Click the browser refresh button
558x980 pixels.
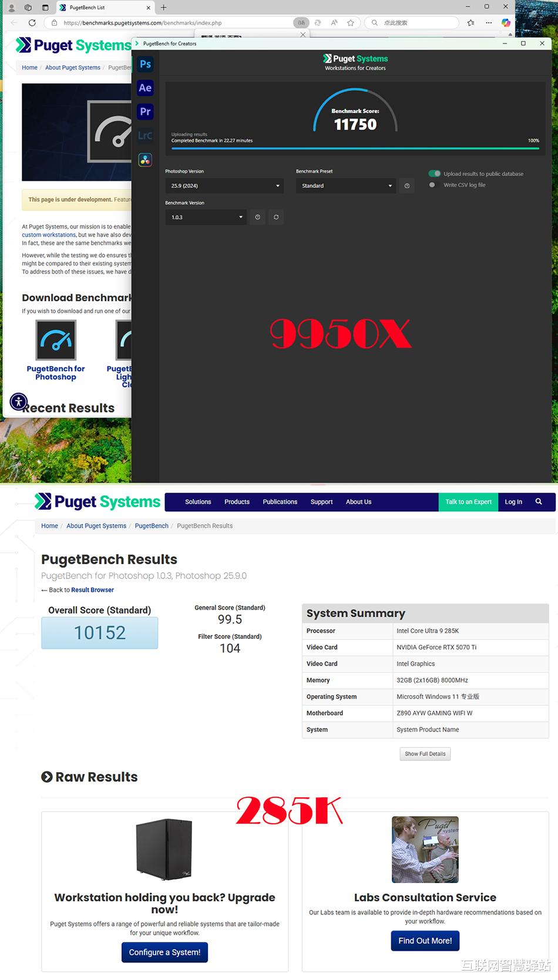(32, 23)
